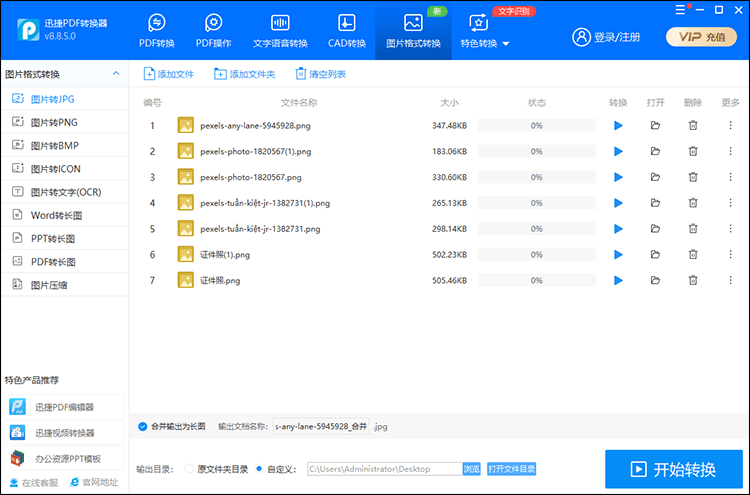Select PPT转长图 in sidebar
This screenshot has width=750, height=495.
click(x=65, y=238)
